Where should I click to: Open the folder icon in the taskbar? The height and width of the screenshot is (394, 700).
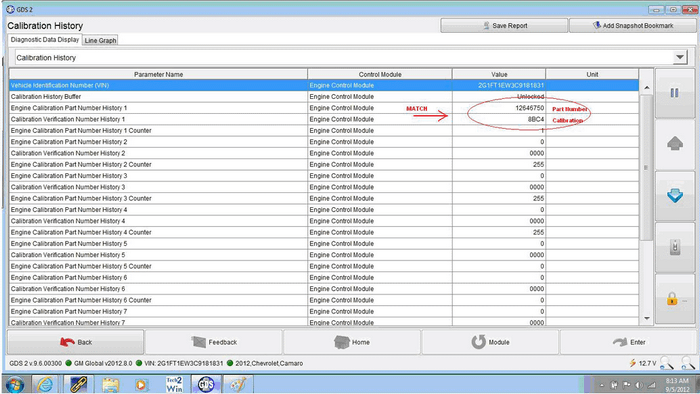point(110,384)
